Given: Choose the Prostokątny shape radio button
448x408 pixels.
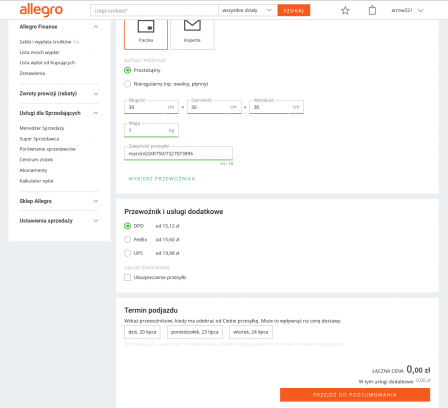Looking at the screenshot, I should [127, 70].
